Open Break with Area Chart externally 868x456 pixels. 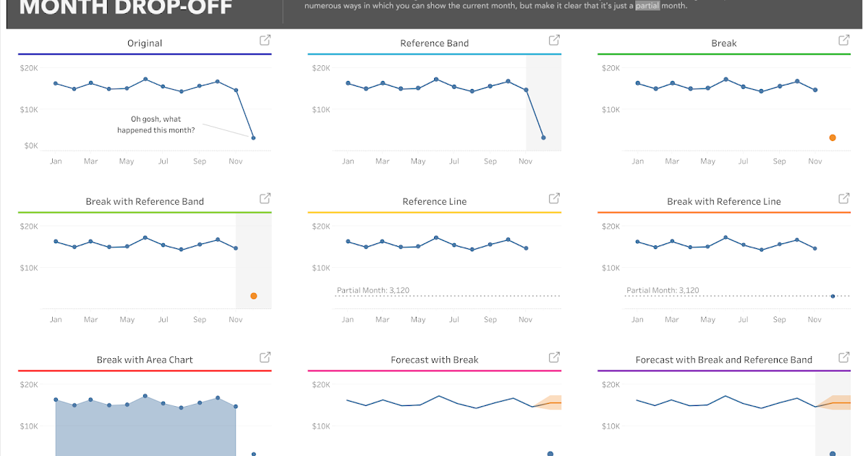(265, 357)
